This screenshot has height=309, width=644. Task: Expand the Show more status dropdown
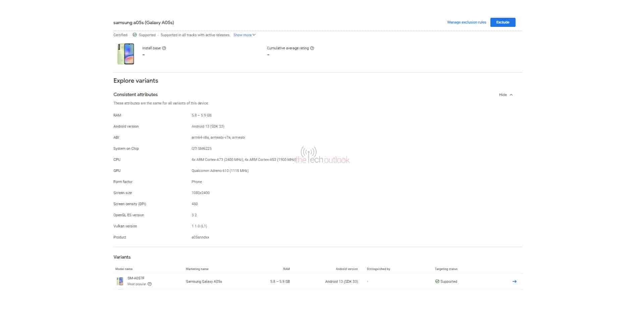click(x=244, y=35)
